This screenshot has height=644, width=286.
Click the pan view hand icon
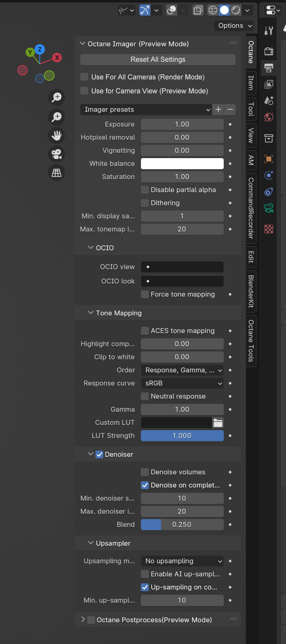[57, 135]
